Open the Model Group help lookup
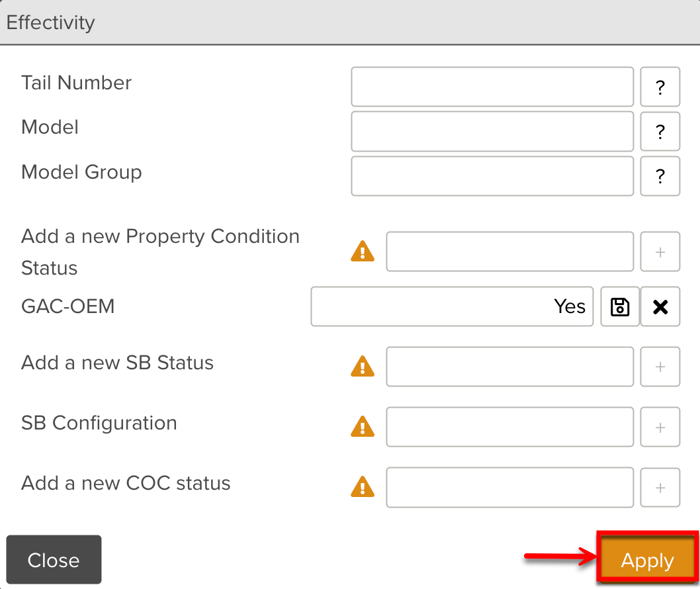The image size is (700, 589). pos(660,176)
